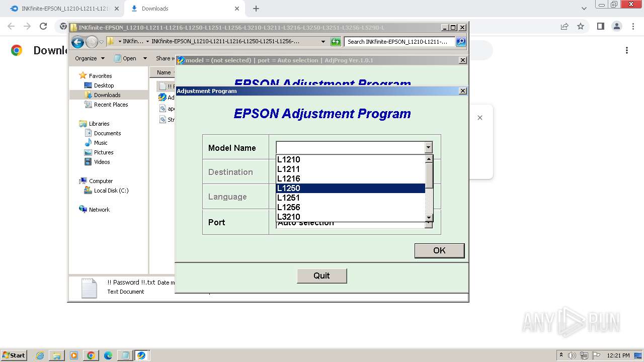644x362 pixels.
Task: Open the Music library
Action: (x=101, y=143)
